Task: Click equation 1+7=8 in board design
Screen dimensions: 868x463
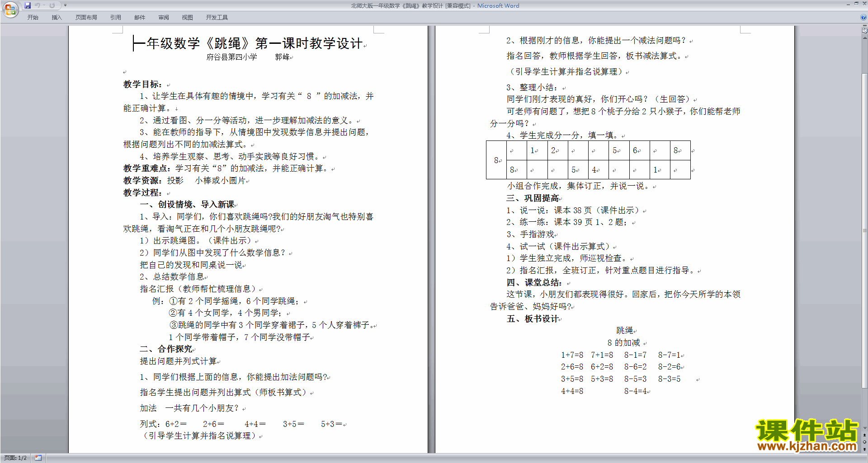Action: coord(572,355)
